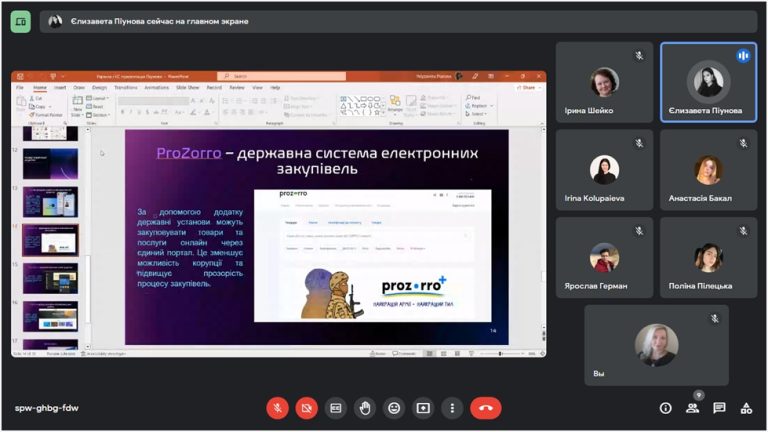
Task: Open the File tab in PowerPoint
Action: (x=20, y=88)
